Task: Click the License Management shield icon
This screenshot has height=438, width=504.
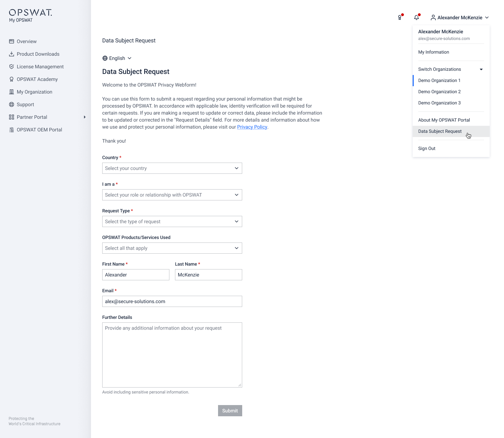Action: (x=12, y=67)
